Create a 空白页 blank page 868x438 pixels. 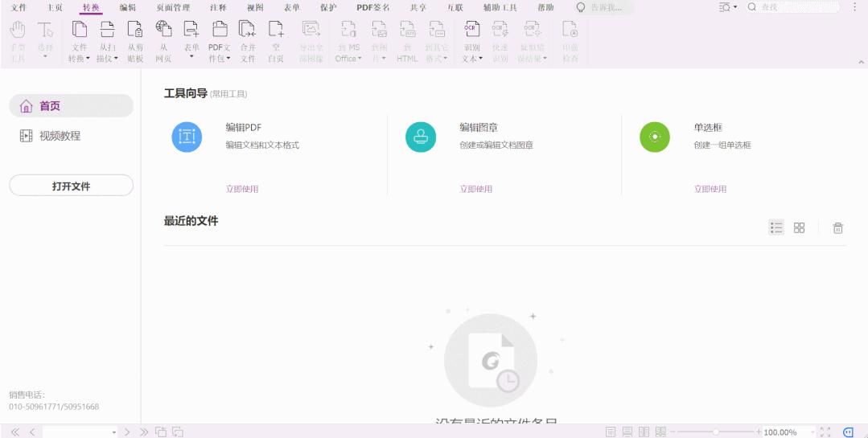(x=276, y=29)
